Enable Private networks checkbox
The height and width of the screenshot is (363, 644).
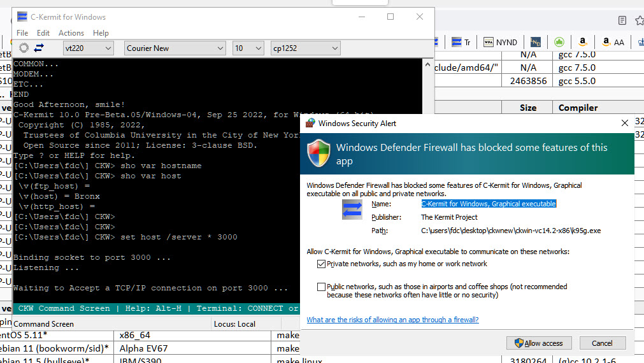pyautogui.click(x=321, y=264)
